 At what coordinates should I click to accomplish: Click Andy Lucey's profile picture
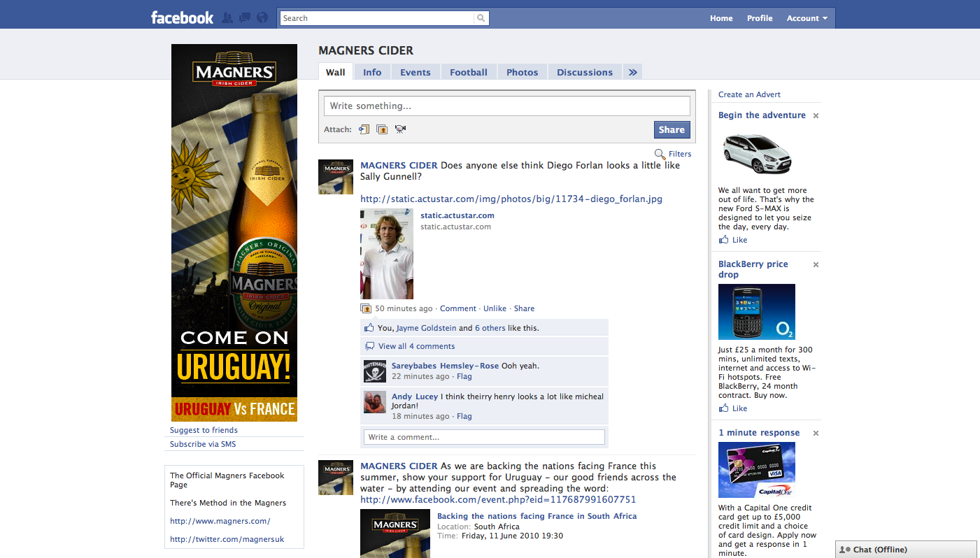tap(375, 402)
